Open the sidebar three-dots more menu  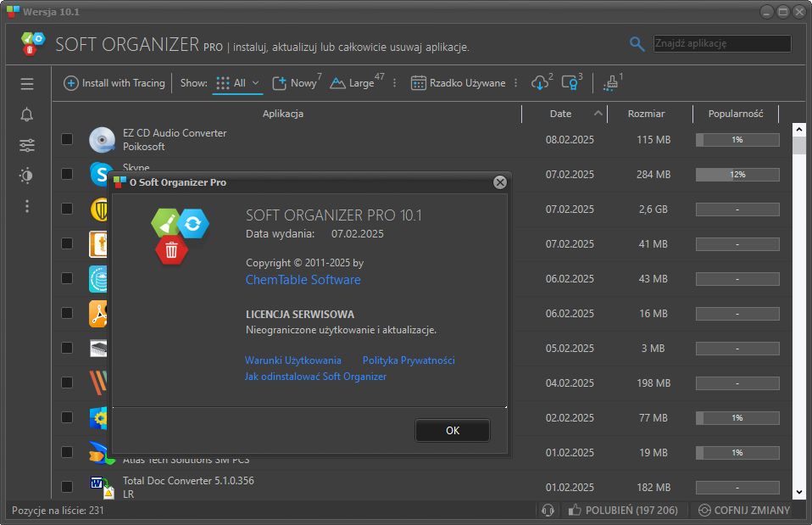27,206
